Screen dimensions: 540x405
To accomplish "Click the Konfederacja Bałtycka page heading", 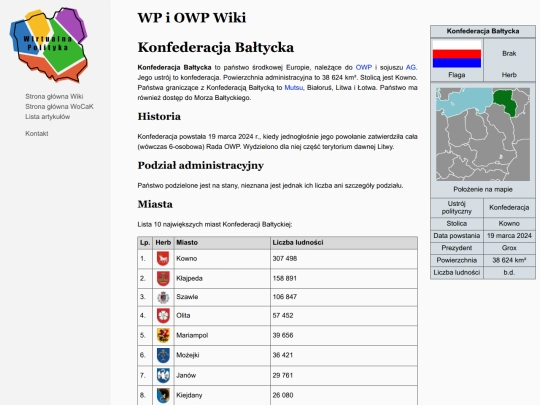I will pyautogui.click(x=216, y=48).
